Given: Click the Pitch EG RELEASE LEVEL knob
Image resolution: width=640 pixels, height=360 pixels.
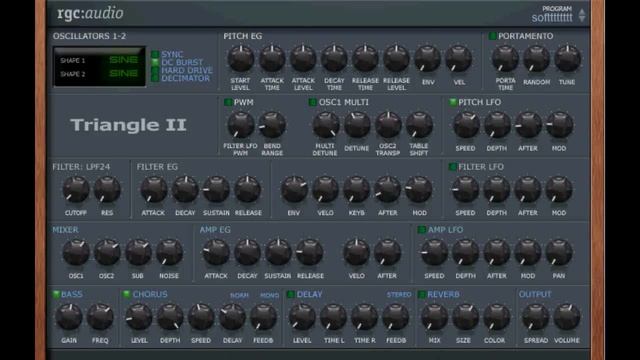Looking at the screenshot, I should 396,59.
